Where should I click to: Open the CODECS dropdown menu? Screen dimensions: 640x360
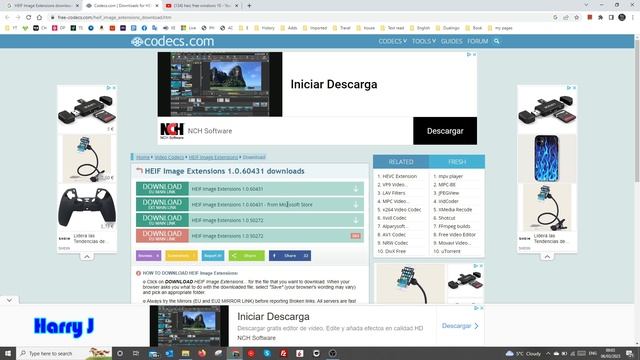click(x=392, y=41)
